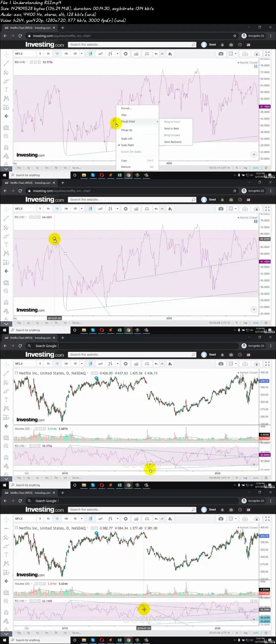The height and width of the screenshot is (644, 276).
Task: Select 1M interval in bottom frame toolbar
Action: click(x=66, y=519)
